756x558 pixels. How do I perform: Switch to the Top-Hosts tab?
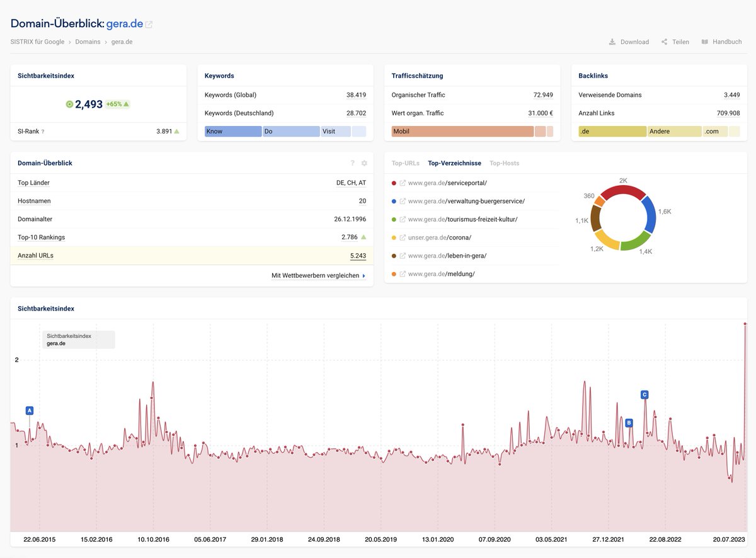tap(505, 163)
